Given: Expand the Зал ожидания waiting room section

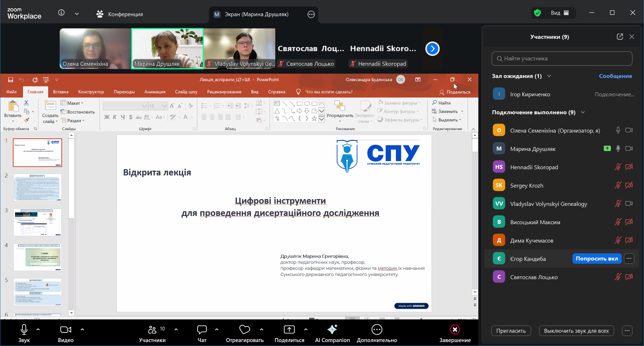Looking at the screenshot, I should coord(549,76).
